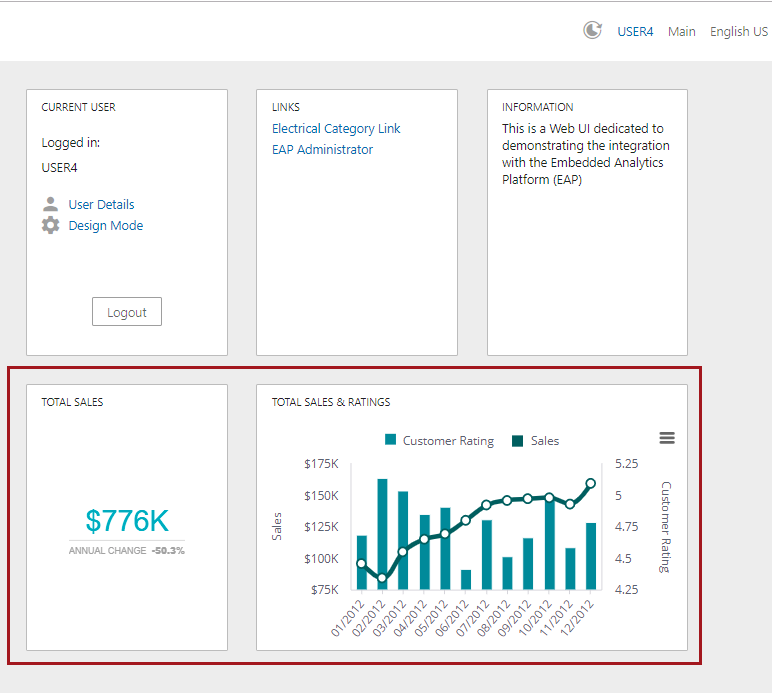The height and width of the screenshot is (693, 772).
Task: Click the $175K y-axis label
Action: pos(322,464)
